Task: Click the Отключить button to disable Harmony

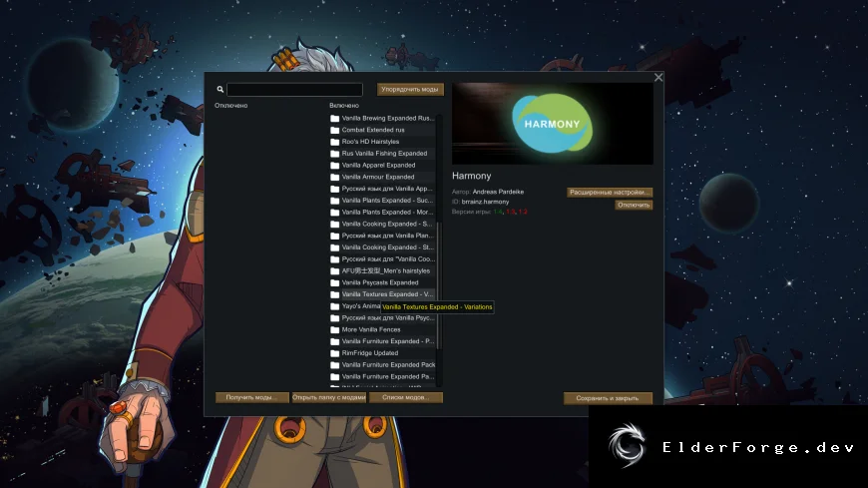Action: point(634,205)
